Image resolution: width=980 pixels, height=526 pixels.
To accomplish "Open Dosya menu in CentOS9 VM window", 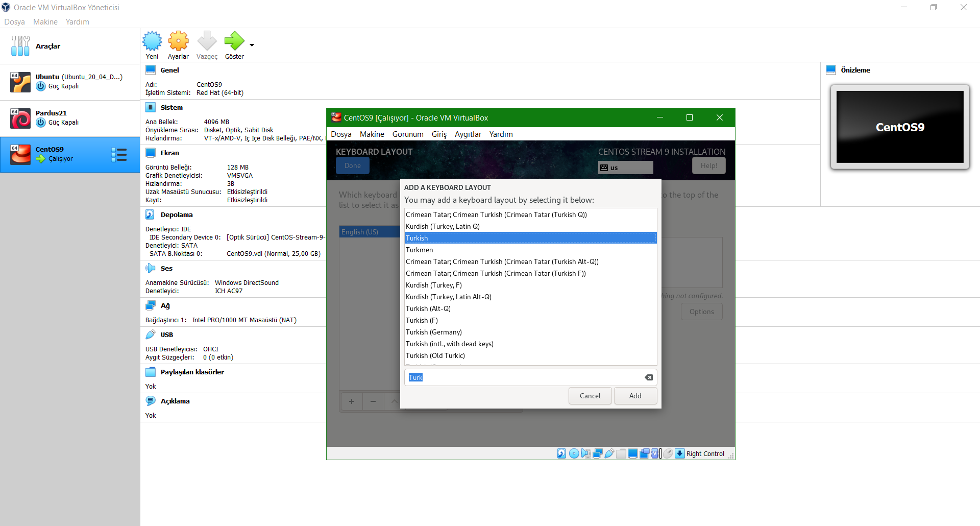I will 341,134.
